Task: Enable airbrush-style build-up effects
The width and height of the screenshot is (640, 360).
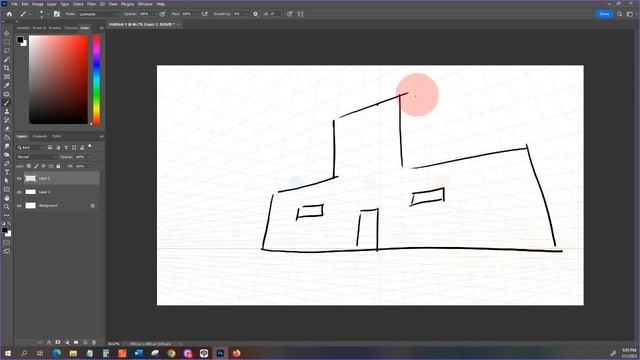Action: tap(205, 14)
